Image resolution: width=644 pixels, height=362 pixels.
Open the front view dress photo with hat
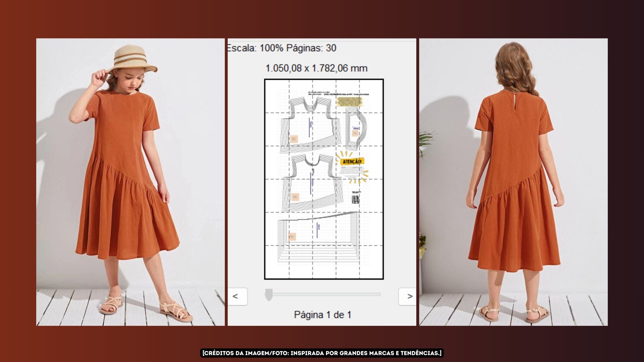click(x=130, y=182)
